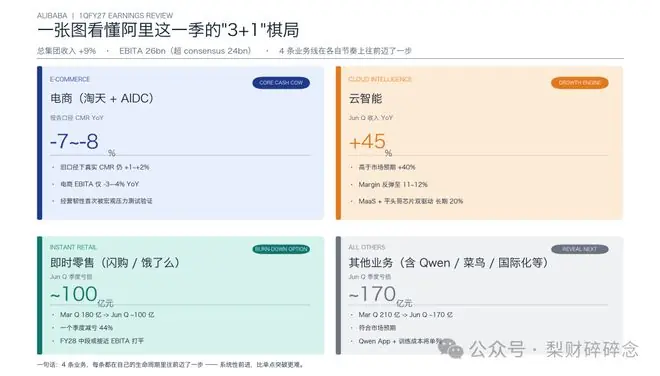
Task: Click the large '~170' figure
Action: tap(372, 294)
